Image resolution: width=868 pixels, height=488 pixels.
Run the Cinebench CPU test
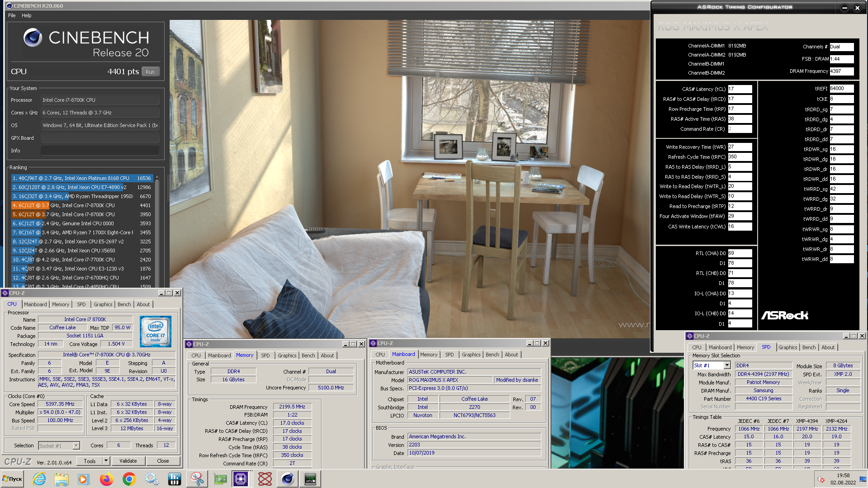coord(150,72)
